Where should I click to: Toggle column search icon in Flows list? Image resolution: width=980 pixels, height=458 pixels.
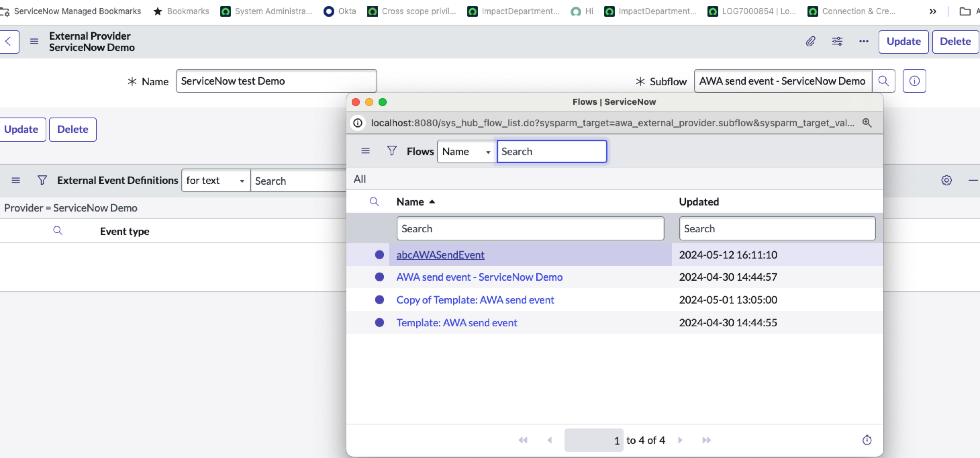click(374, 202)
